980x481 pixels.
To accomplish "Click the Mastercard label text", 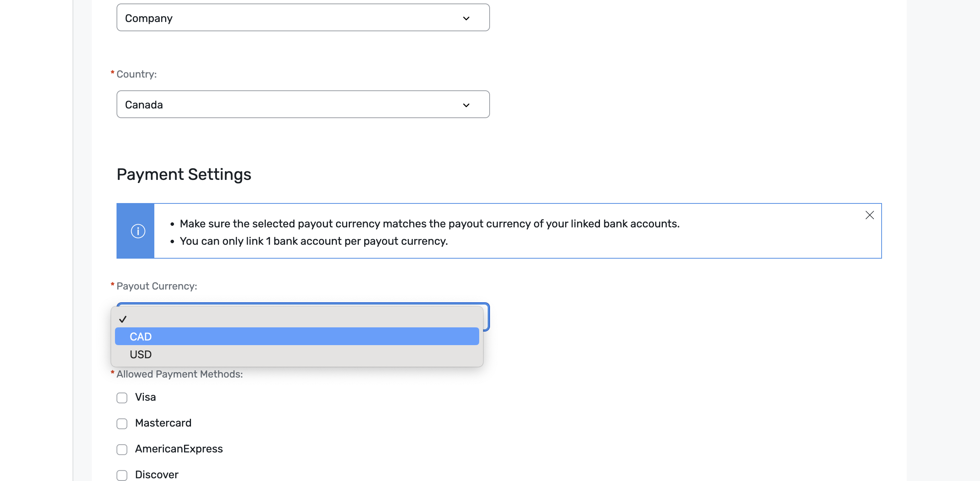I will pyautogui.click(x=163, y=423).
